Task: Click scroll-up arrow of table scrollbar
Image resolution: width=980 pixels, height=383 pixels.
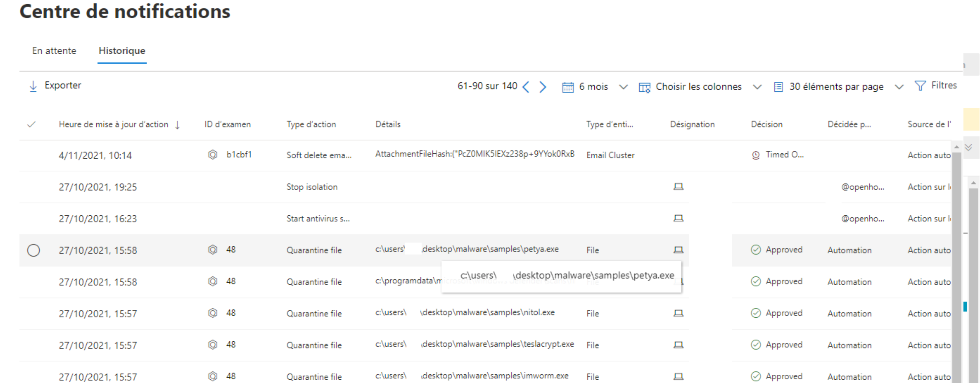Action: click(x=956, y=147)
